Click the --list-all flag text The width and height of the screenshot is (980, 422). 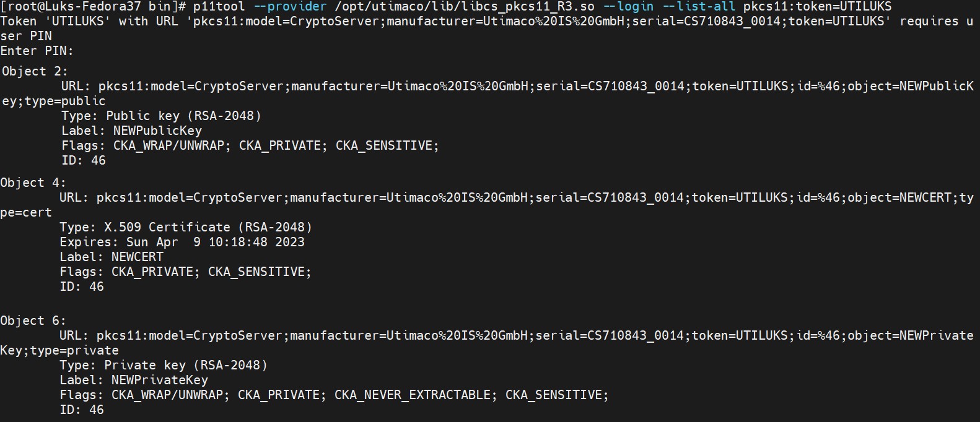pyautogui.click(x=699, y=7)
